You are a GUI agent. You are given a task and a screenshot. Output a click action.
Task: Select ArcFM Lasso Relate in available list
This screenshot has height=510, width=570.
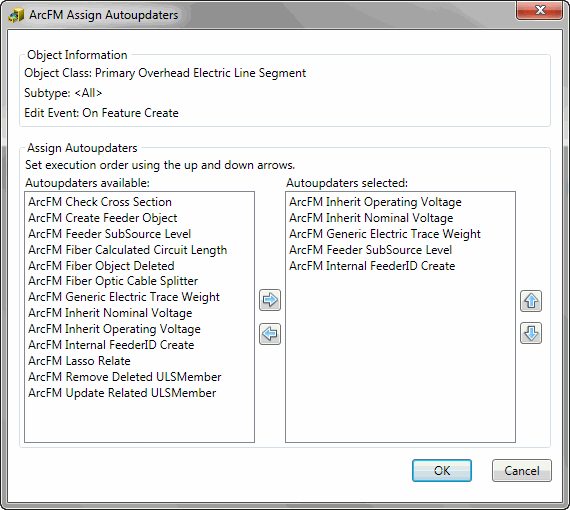coord(79,361)
